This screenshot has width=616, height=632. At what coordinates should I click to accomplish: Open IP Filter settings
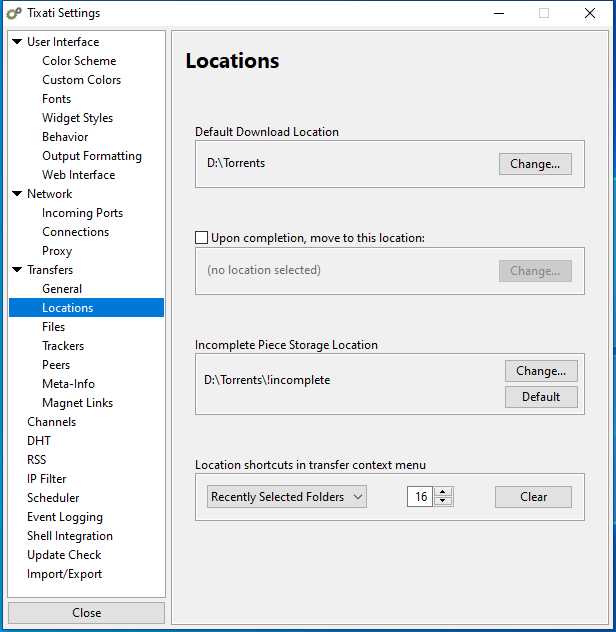tap(46, 479)
